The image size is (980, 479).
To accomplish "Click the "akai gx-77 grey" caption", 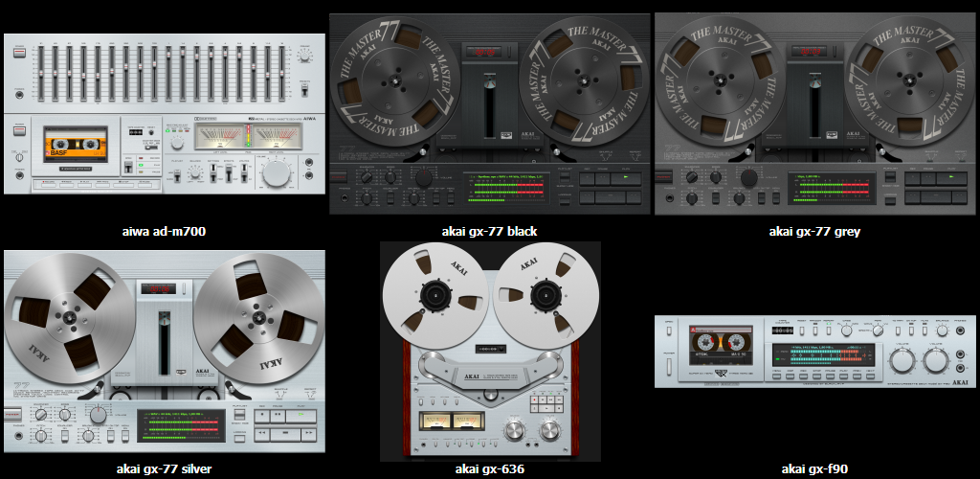I will coord(815,232).
